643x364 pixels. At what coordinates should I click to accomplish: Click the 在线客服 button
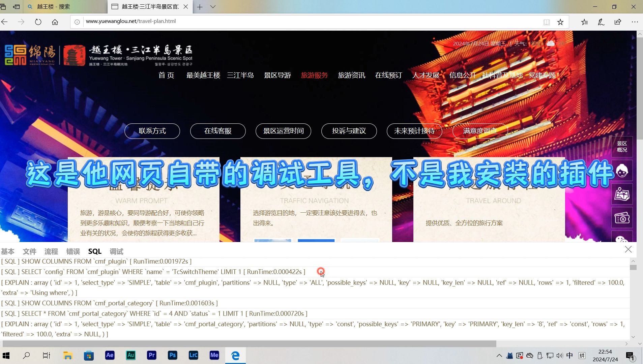pyautogui.click(x=218, y=131)
